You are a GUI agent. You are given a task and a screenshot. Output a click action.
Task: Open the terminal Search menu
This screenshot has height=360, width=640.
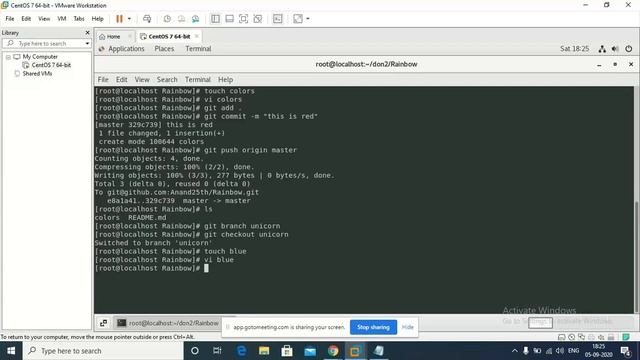167,80
